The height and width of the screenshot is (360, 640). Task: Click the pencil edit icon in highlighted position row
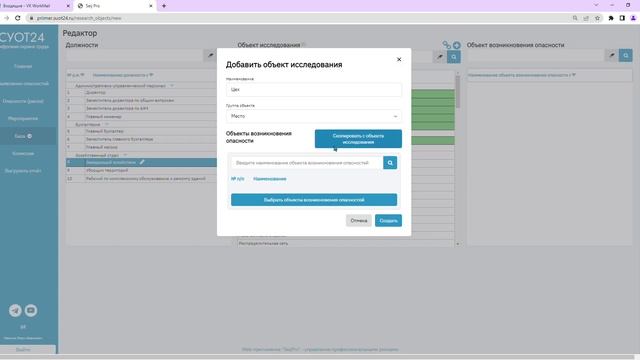(x=142, y=162)
